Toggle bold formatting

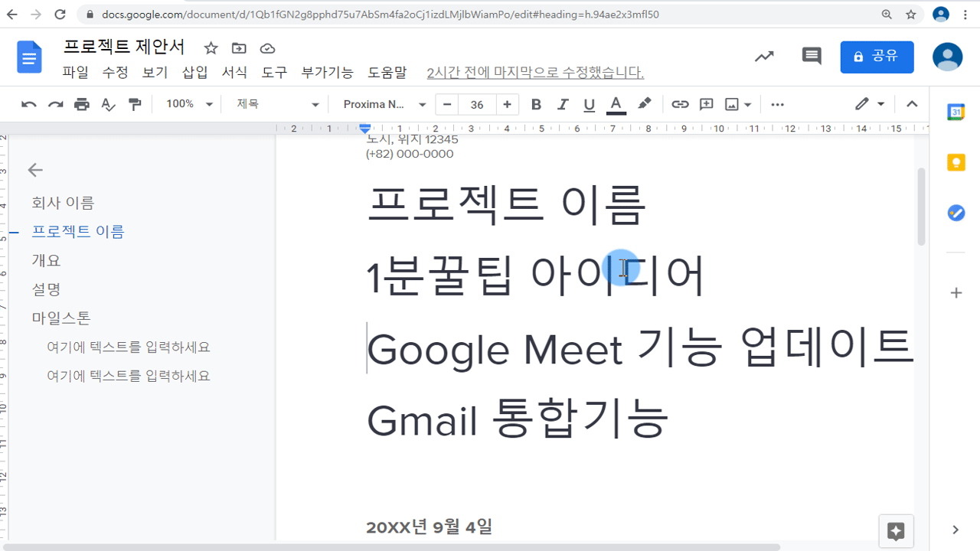[536, 105]
